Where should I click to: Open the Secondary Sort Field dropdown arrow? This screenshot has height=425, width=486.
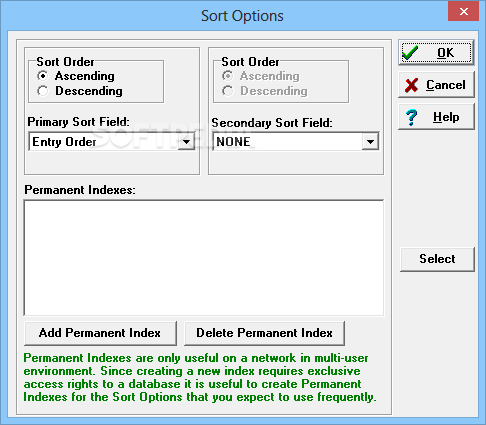[x=370, y=142]
